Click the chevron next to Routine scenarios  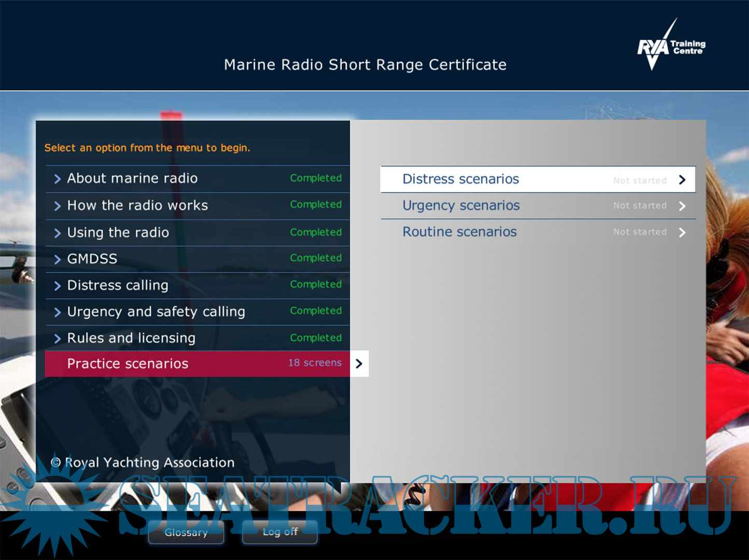pyautogui.click(x=682, y=233)
